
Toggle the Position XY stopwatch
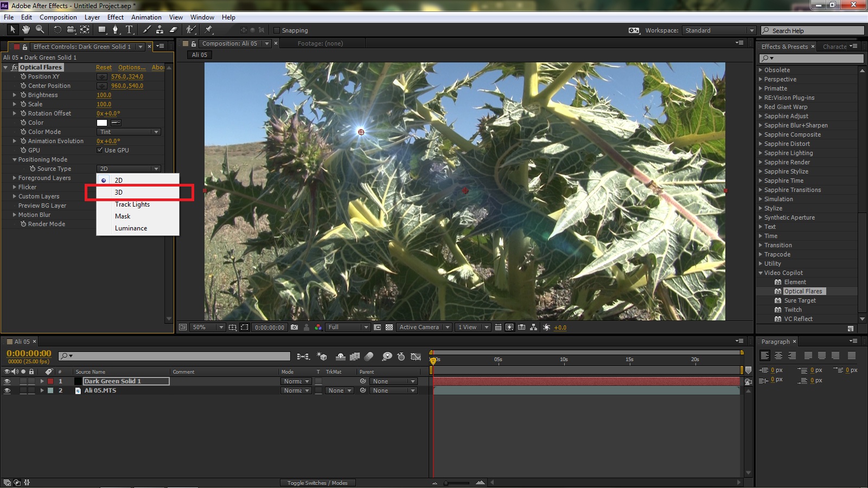pos(23,76)
